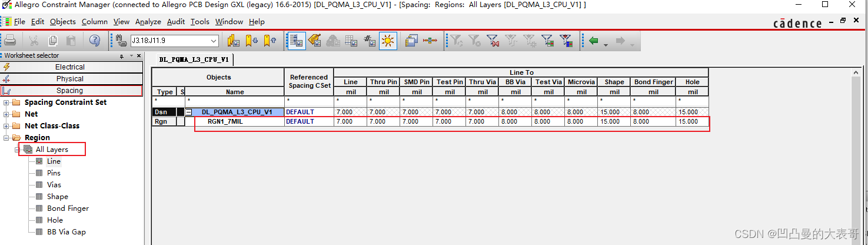Open the View menu
Image resolution: width=868 pixels, height=245 pixels.
click(x=121, y=22)
